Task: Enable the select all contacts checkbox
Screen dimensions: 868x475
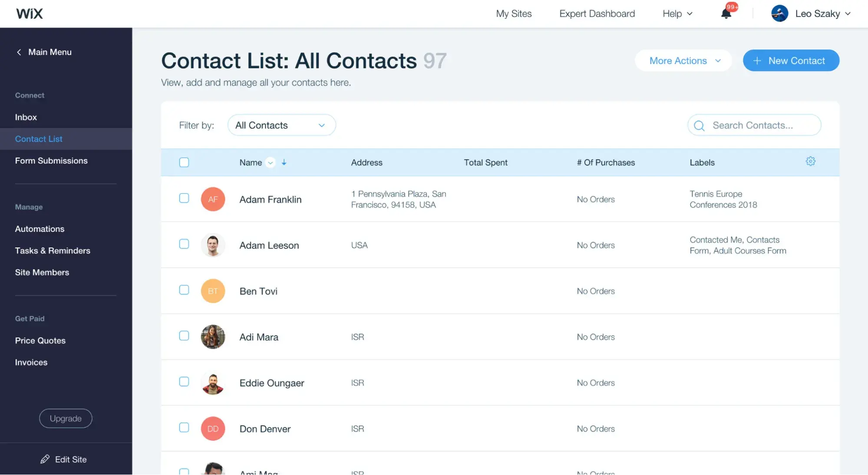Action: point(184,162)
